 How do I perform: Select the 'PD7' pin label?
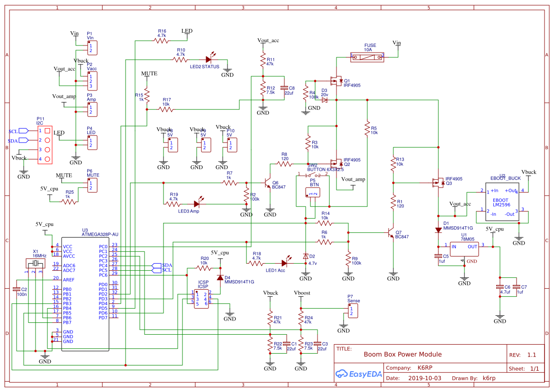pos(103,318)
